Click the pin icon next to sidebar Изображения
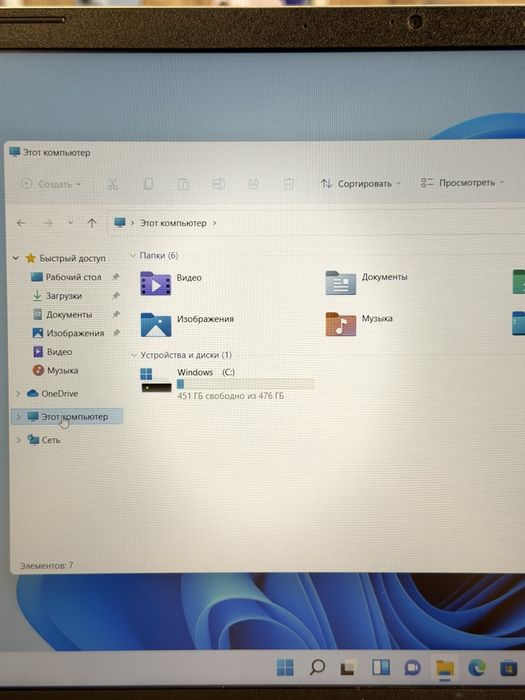This screenshot has height=700, width=525. 116,333
